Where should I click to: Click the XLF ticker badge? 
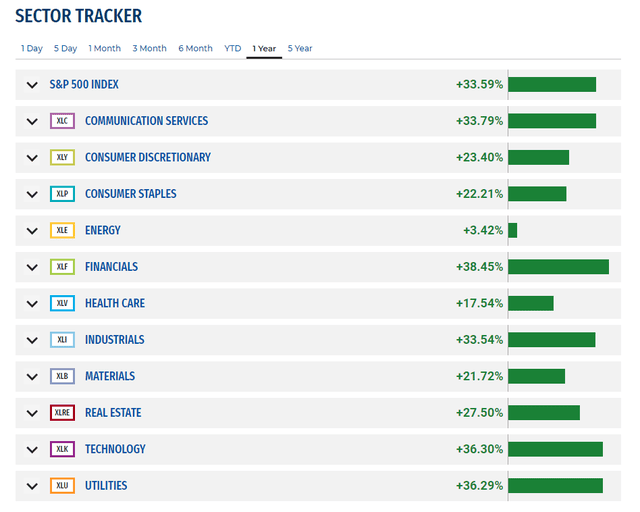coord(62,267)
